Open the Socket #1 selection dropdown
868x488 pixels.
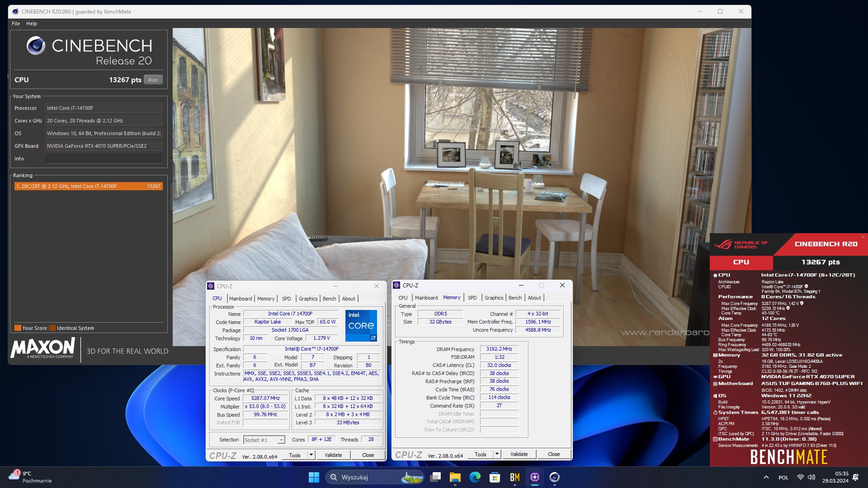[x=264, y=440]
